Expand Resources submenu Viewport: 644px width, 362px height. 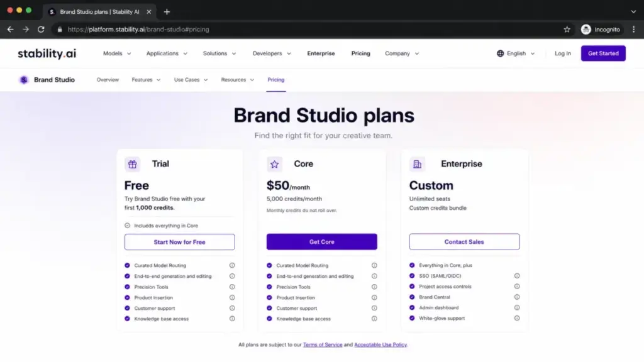pos(237,80)
